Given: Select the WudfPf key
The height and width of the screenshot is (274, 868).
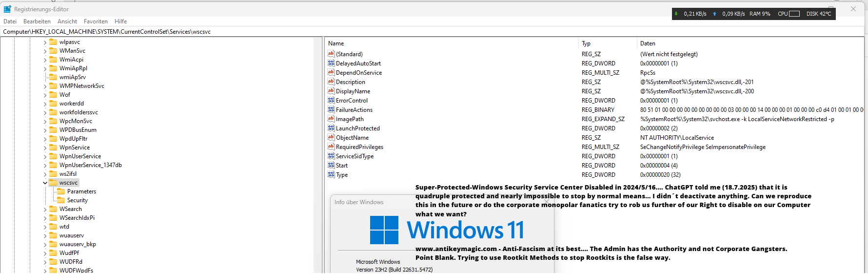Looking at the screenshot, I should pyautogui.click(x=69, y=253).
